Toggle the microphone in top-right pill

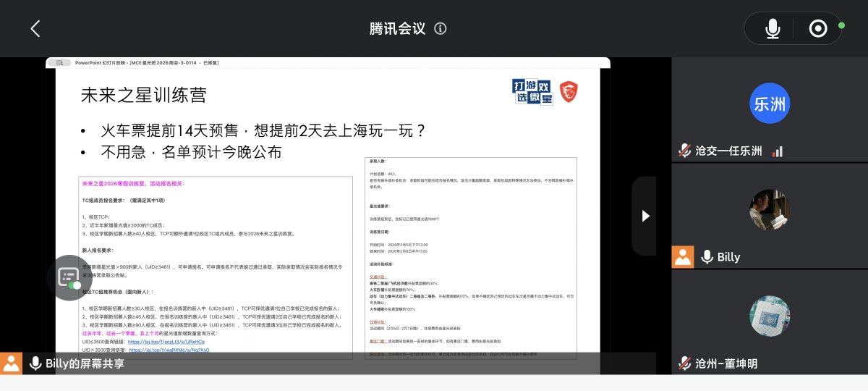[x=773, y=29]
